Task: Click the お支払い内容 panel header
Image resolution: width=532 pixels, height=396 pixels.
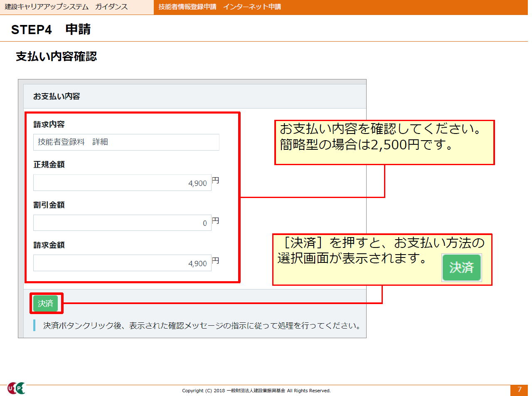Action: coord(57,97)
